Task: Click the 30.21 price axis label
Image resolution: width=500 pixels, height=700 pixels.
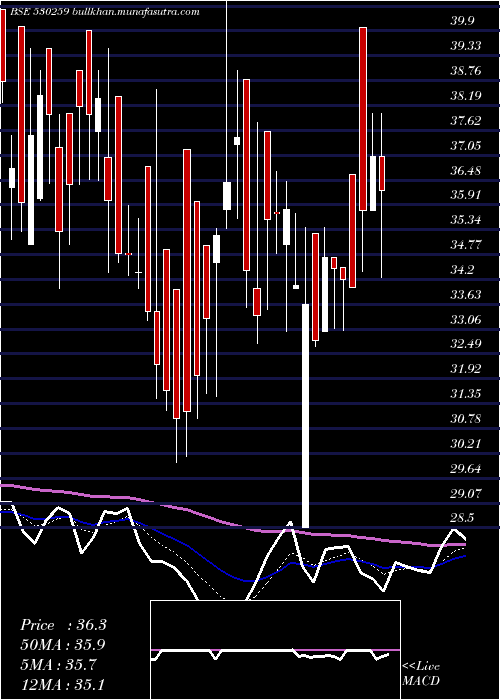Action: (467, 444)
